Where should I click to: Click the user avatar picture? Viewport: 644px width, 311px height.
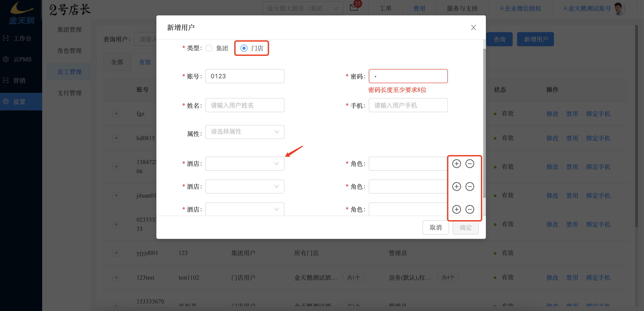[619, 9]
